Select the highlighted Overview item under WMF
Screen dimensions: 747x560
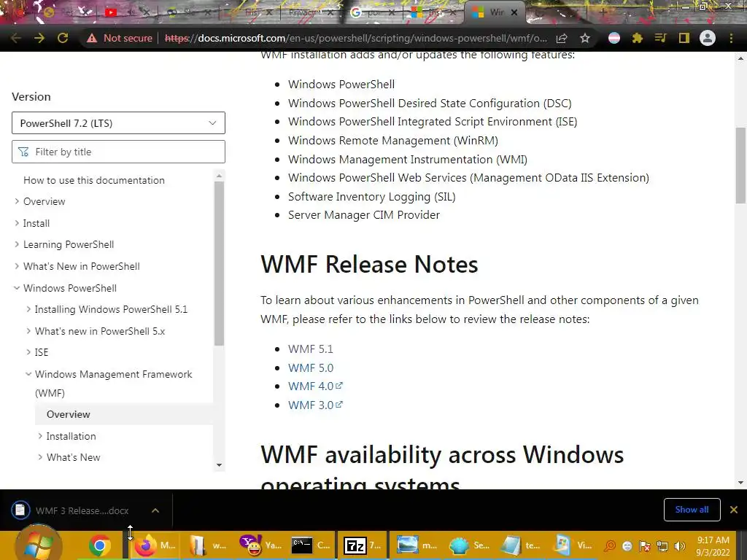[124, 414]
